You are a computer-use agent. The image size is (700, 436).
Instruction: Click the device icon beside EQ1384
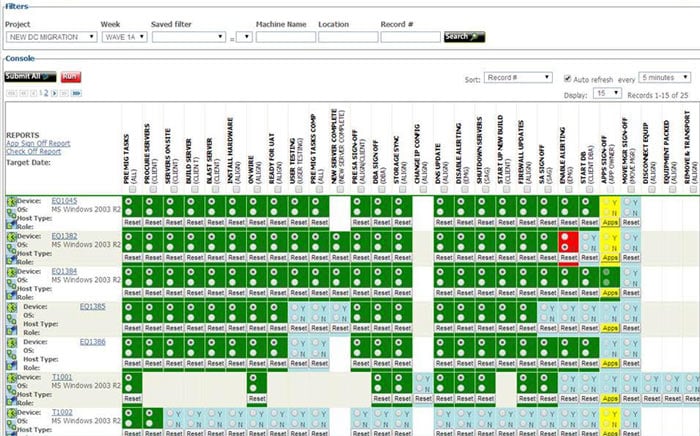[11, 270]
